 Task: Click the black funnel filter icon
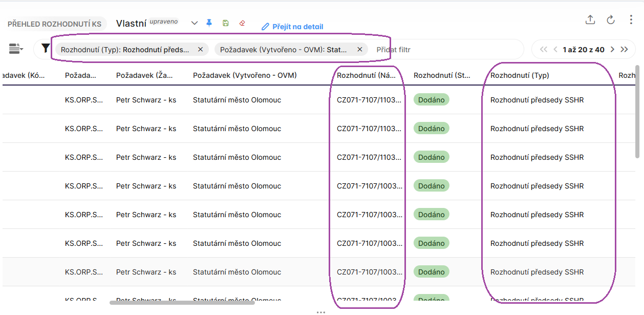pos(46,49)
